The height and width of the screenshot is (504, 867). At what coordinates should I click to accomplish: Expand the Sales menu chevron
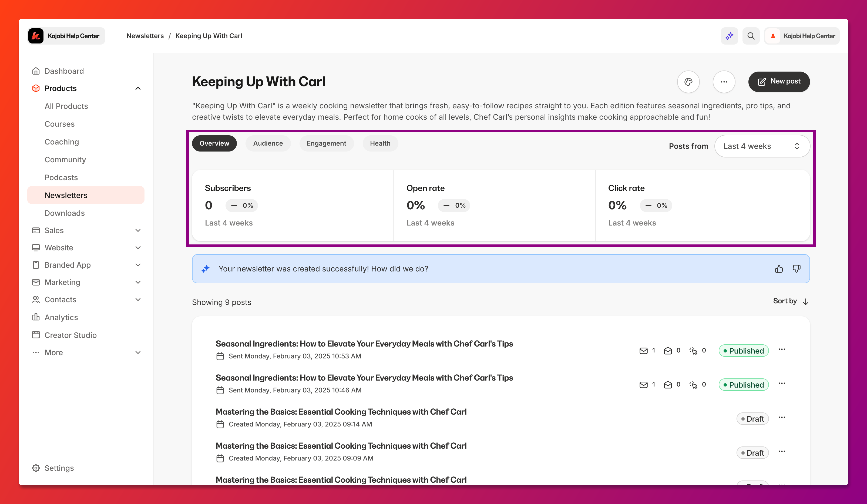click(138, 230)
